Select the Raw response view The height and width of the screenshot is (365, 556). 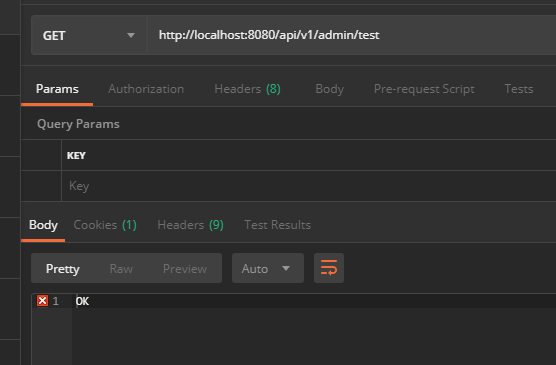[x=121, y=269]
